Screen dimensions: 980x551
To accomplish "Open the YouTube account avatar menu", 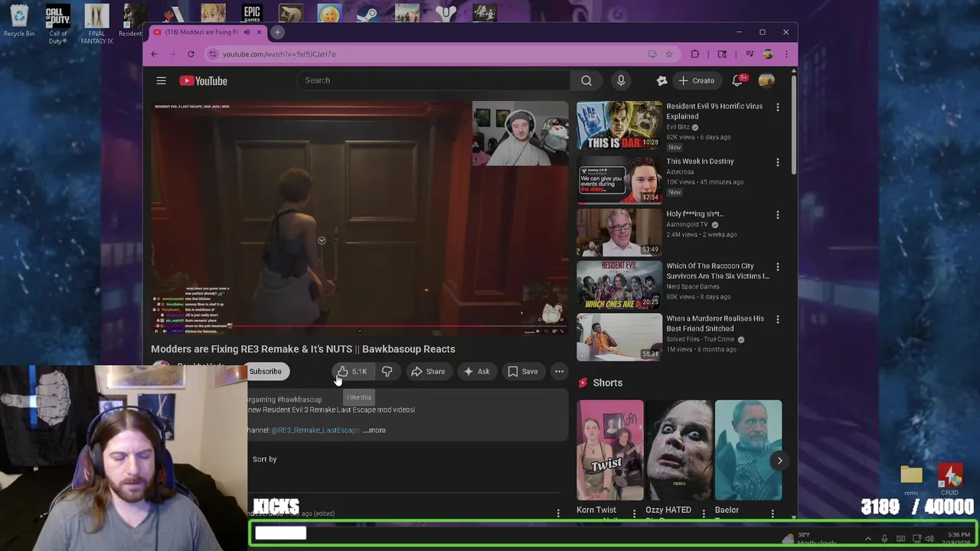I will tap(766, 80).
